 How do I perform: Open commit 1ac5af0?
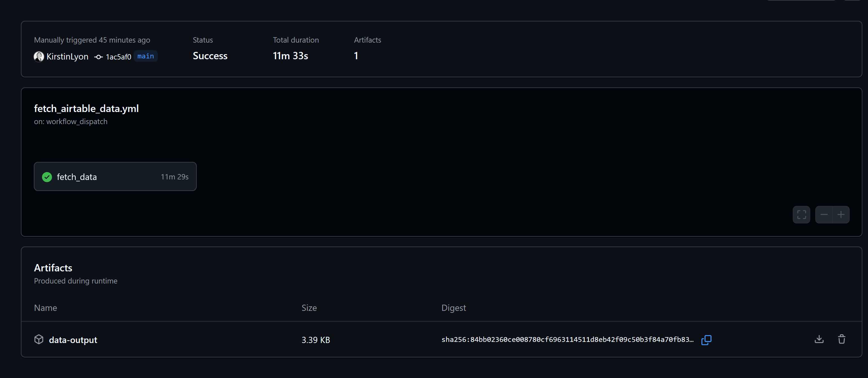tap(118, 57)
